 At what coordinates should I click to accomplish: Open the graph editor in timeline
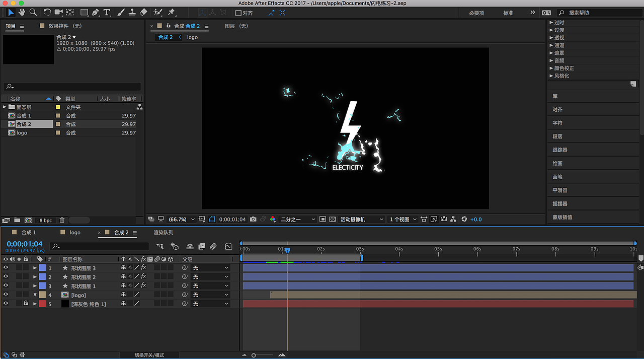[228, 246]
